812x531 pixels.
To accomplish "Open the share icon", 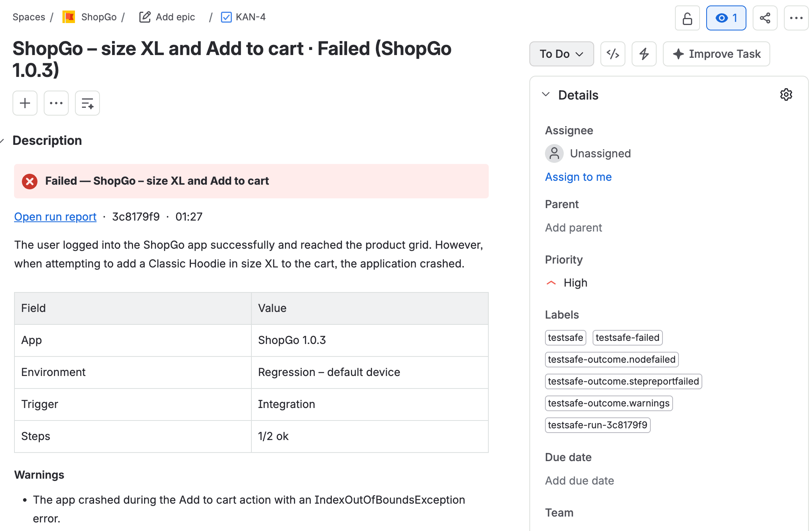I will (x=765, y=18).
